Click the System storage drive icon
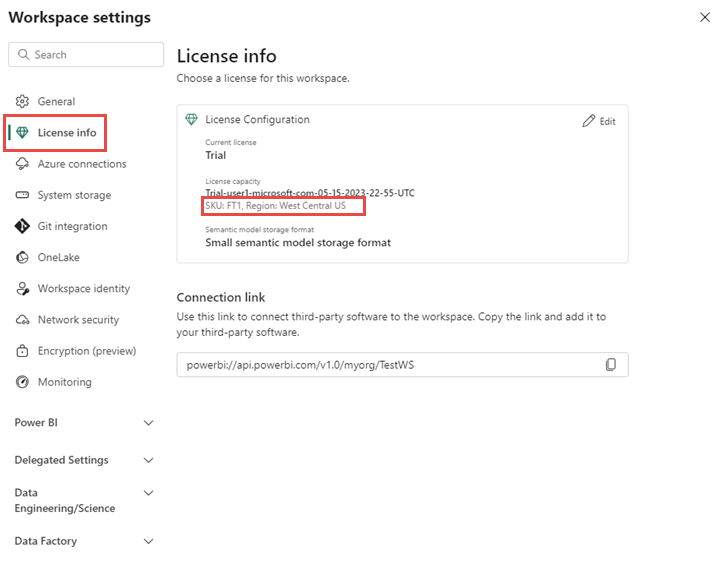725x562 pixels. pos(23,195)
